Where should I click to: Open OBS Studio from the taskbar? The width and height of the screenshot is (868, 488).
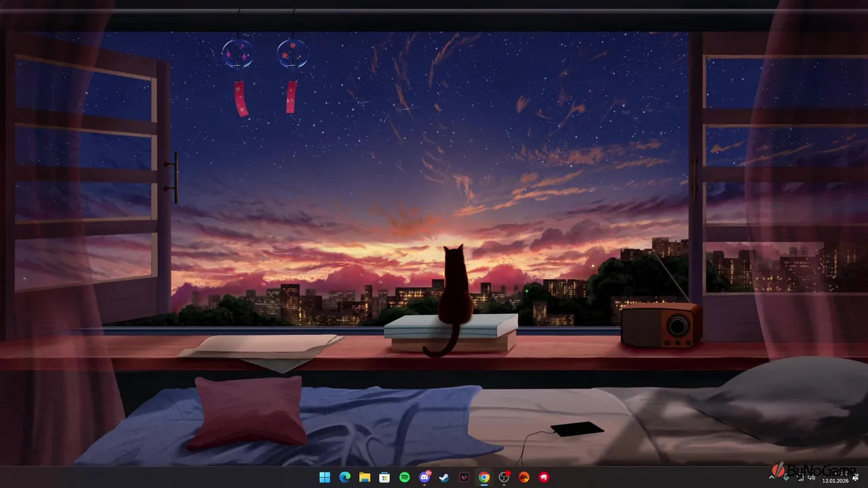pyautogui.click(x=504, y=477)
